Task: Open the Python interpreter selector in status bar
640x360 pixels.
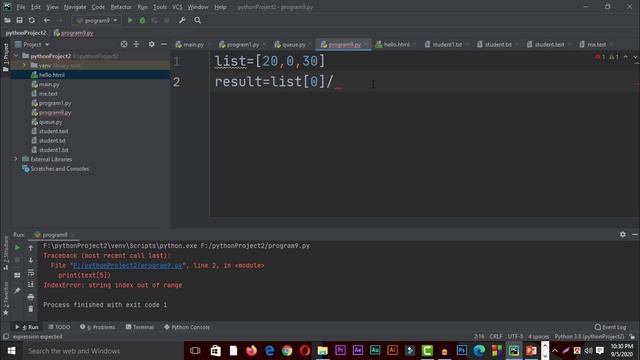Action: click(589, 336)
